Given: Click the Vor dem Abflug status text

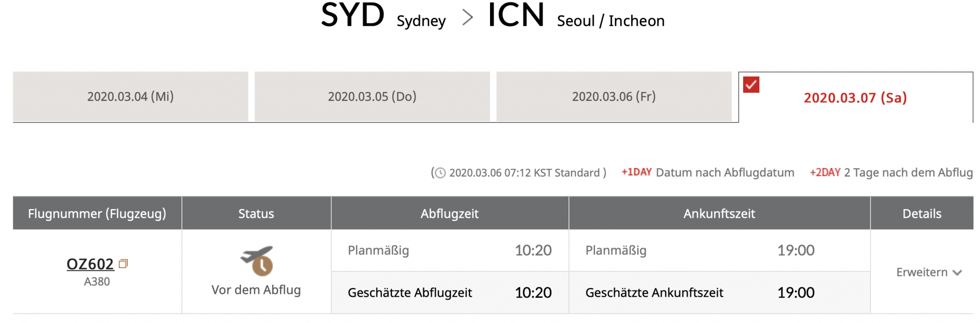Looking at the screenshot, I should pos(256,290).
